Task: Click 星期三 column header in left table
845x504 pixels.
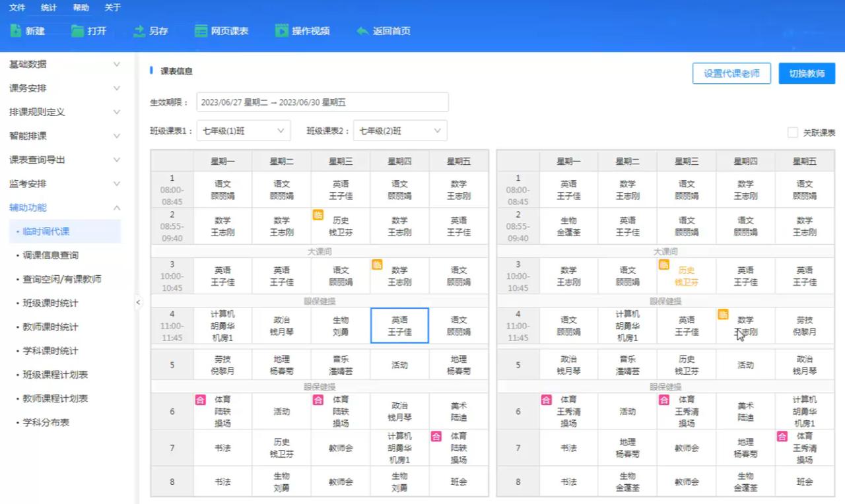Action: pos(341,161)
